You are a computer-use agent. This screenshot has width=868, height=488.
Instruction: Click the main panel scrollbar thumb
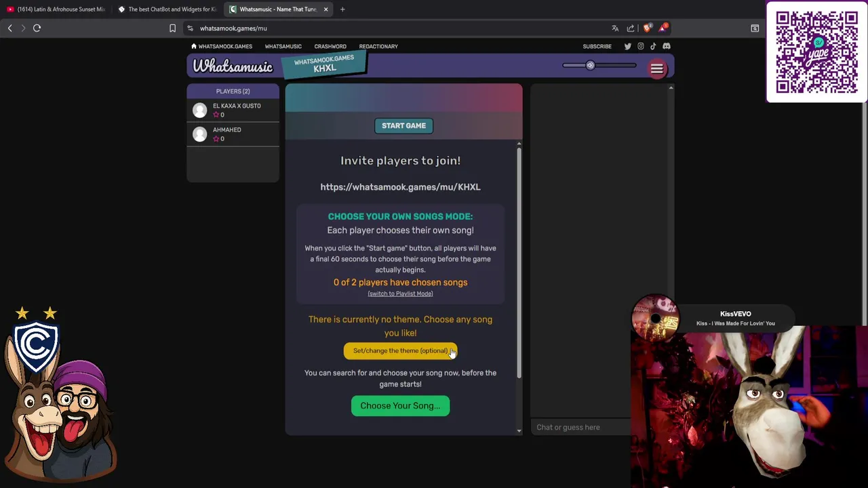[519, 262]
